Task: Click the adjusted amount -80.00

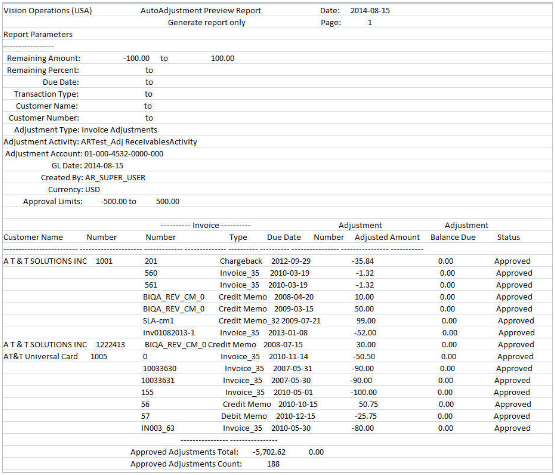Action: pyautogui.click(x=363, y=428)
